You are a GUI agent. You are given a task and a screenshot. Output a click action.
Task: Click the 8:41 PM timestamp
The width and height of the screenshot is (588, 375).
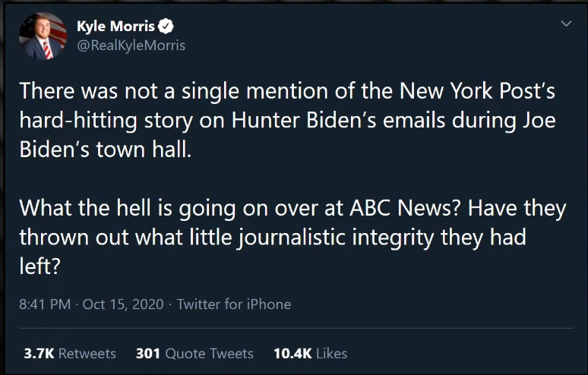44,304
